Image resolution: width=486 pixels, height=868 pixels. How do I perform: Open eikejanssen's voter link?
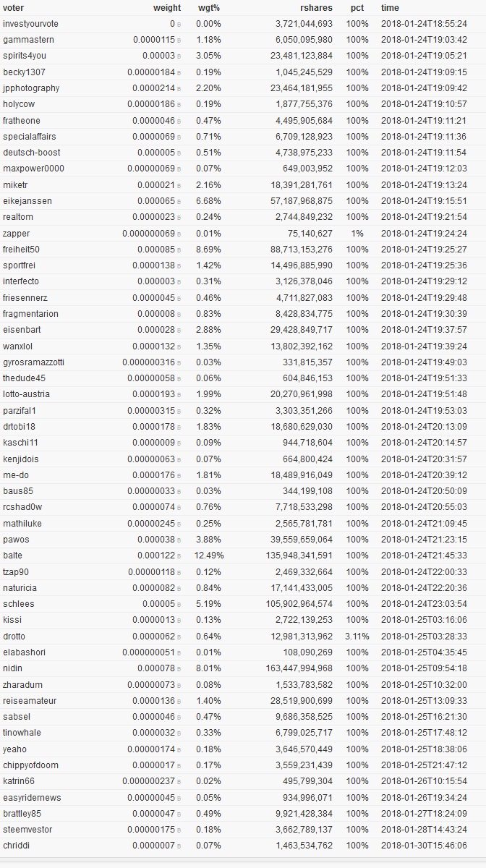[27, 201]
